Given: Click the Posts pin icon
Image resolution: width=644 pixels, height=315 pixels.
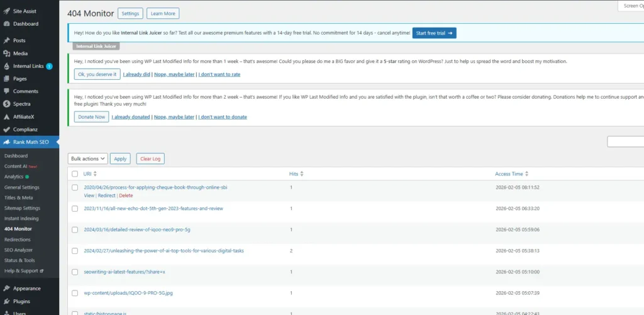Looking at the screenshot, I should click(x=6, y=41).
